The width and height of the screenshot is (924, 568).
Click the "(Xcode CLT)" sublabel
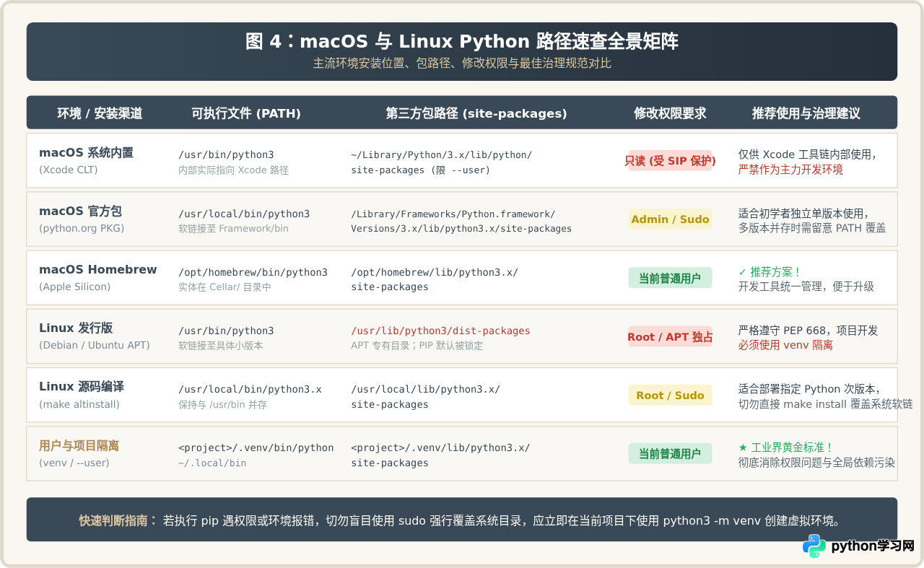pos(68,170)
